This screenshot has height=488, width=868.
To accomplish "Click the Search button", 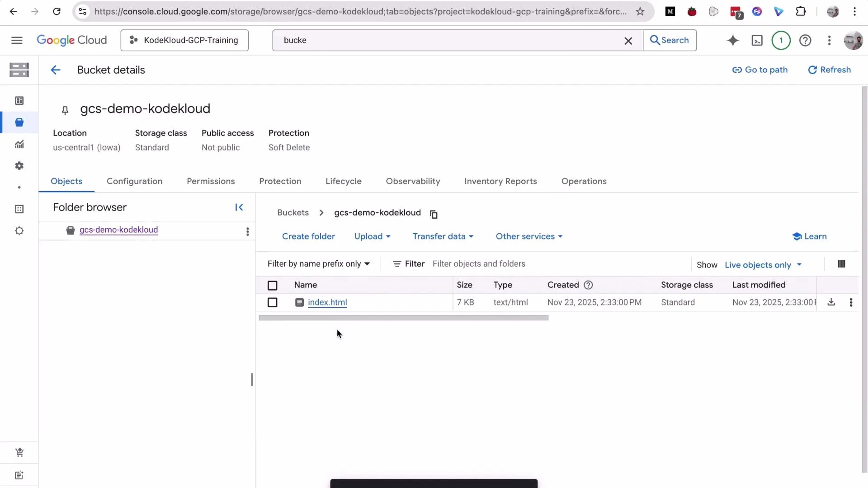I will point(670,40).
